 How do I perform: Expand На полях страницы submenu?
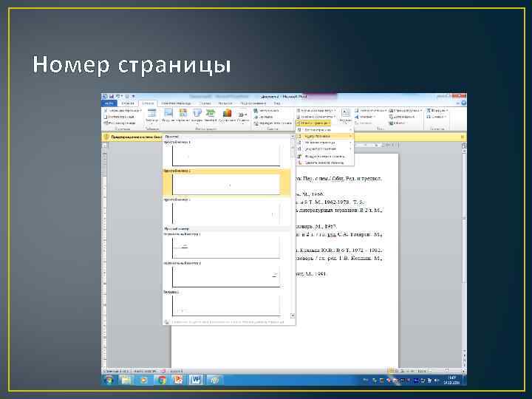(324, 143)
